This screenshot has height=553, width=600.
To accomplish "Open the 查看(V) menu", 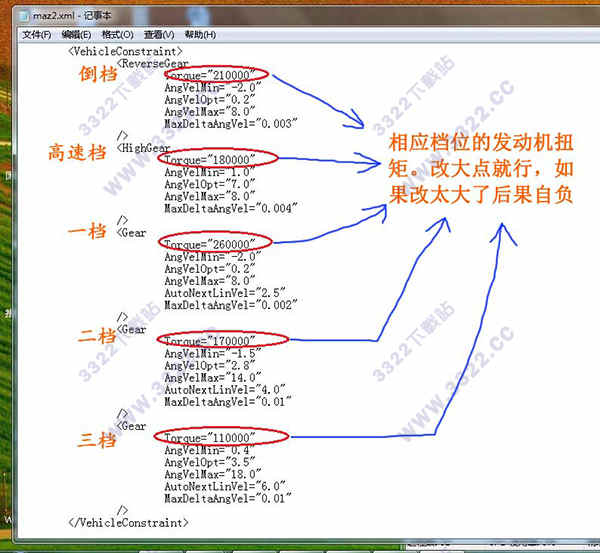I will click(x=159, y=35).
